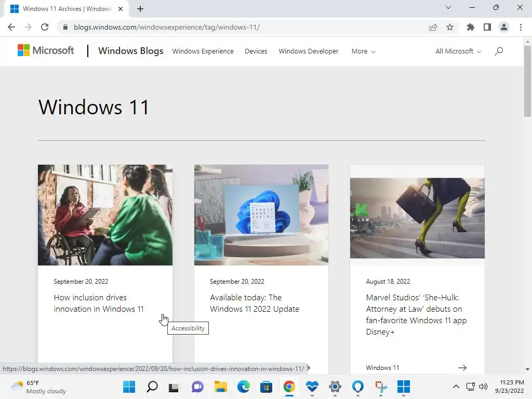Open Snipping Tool from taskbar
Image resolution: width=532 pixels, height=399 pixels.
[x=381, y=387]
